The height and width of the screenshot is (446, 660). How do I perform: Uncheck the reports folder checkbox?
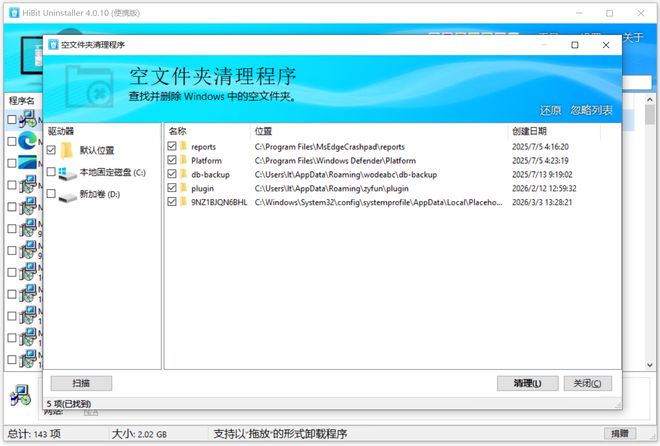click(172, 146)
